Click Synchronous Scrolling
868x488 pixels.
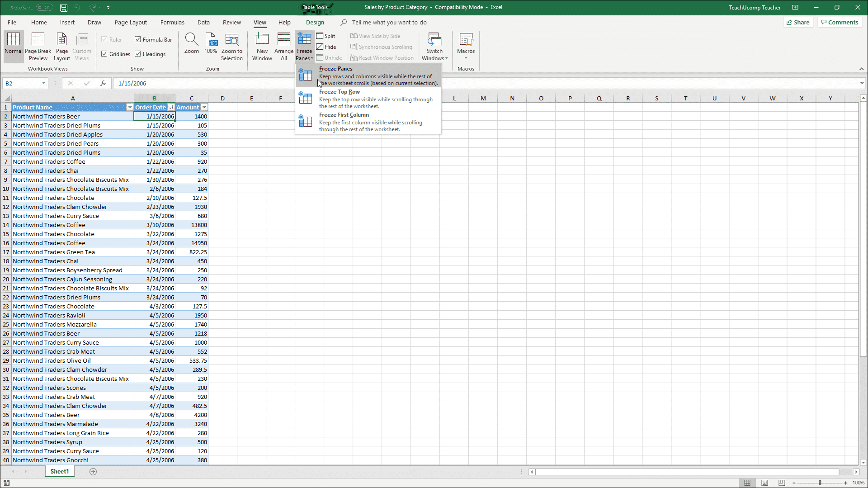(381, 47)
